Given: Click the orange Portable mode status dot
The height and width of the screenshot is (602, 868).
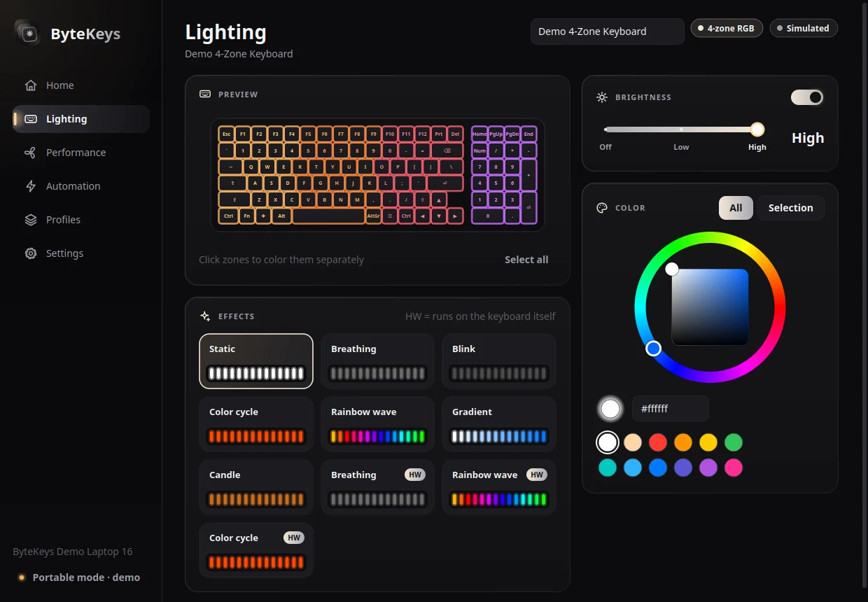Looking at the screenshot, I should [x=22, y=577].
